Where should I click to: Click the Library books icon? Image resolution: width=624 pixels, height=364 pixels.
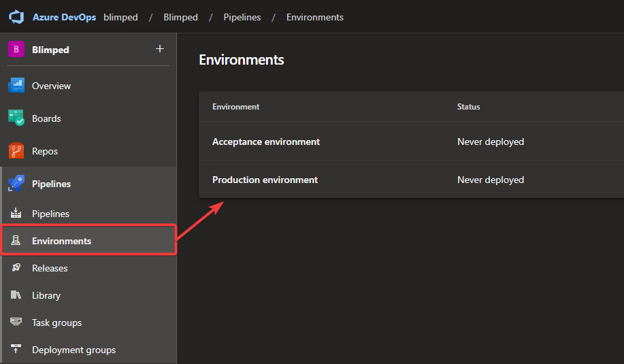pyautogui.click(x=16, y=295)
